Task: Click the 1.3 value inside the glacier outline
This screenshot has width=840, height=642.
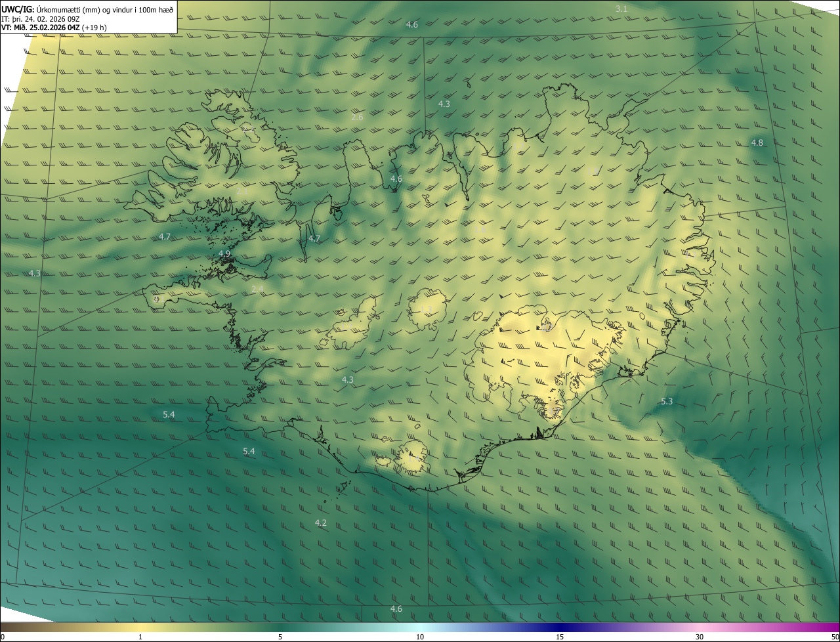Action: 427,309
